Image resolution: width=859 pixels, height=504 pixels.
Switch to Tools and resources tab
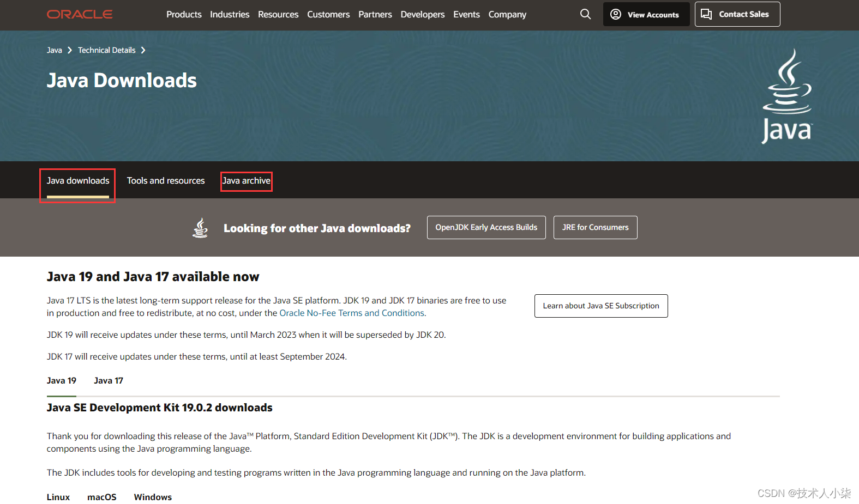pyautogui.click(x=166, y=180)
